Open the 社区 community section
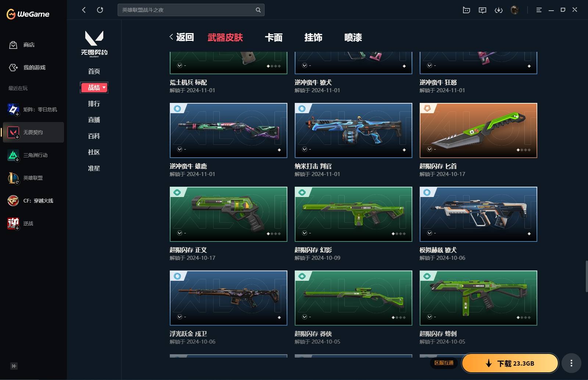 point(94,152)
